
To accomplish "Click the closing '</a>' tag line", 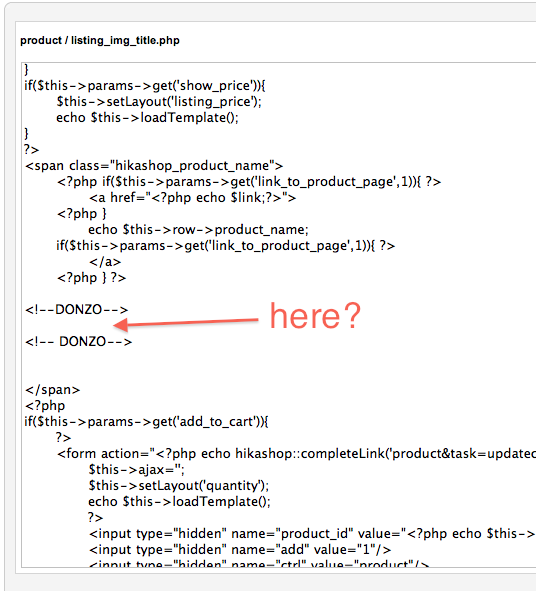I will (105, 262).
